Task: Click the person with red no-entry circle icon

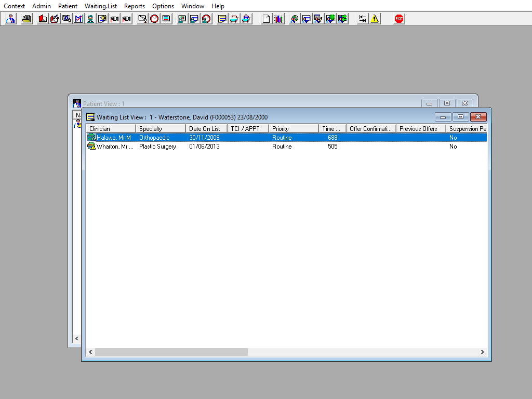Action: 206,19
